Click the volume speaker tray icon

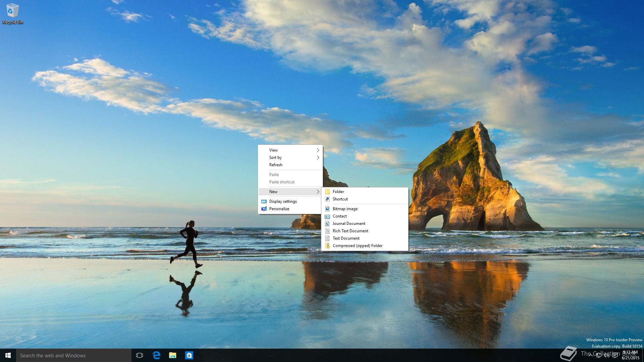point(606,355)
